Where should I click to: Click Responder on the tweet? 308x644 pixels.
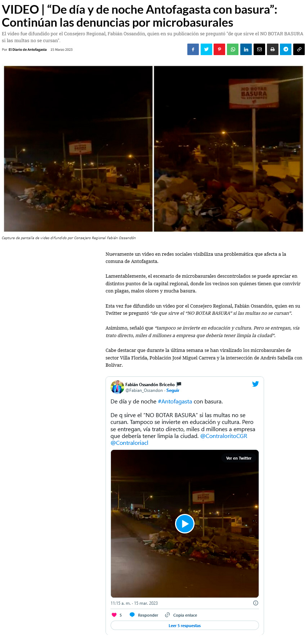pos(144,615)
